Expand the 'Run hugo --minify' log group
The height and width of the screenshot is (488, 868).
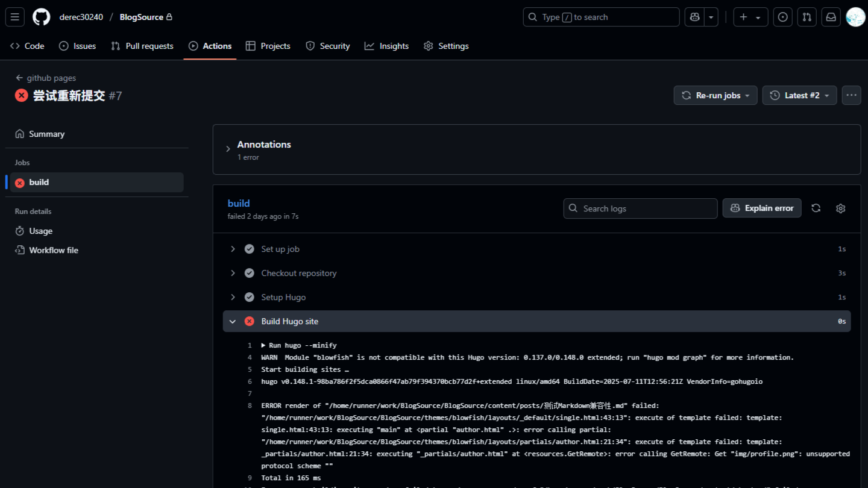pyautogui.click(x=299, y=345)
